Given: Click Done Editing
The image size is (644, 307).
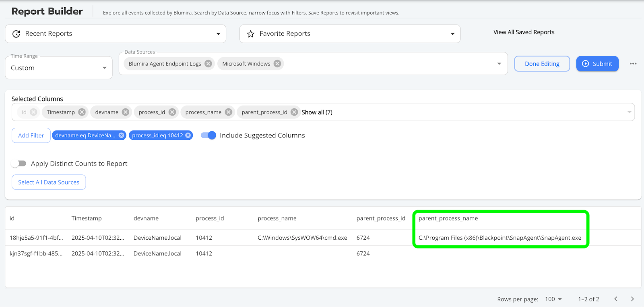Looking at the screenshot, I should coord(542,64).
